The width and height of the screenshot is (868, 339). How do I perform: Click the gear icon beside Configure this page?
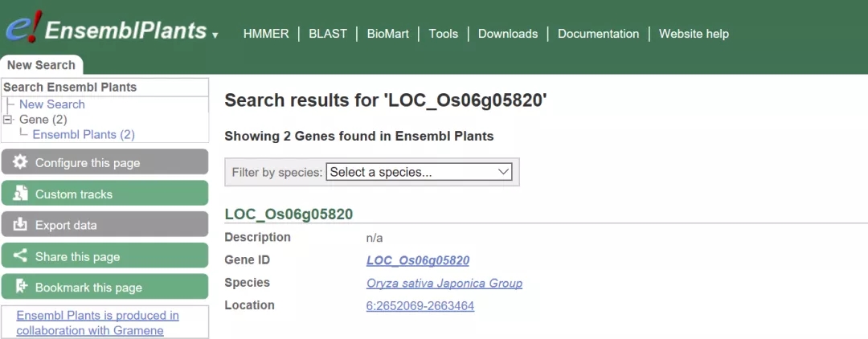[x=21, y=162]
